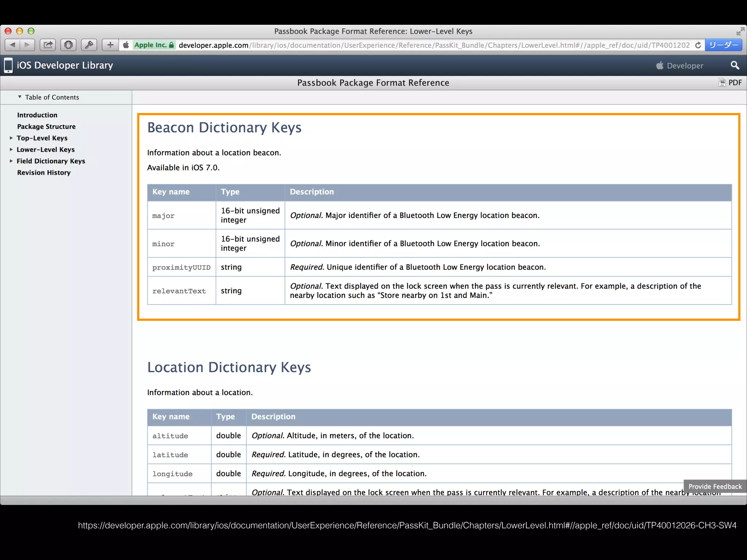Click the yellow minimize window button
747x560 pixels.
coord(20,31)
